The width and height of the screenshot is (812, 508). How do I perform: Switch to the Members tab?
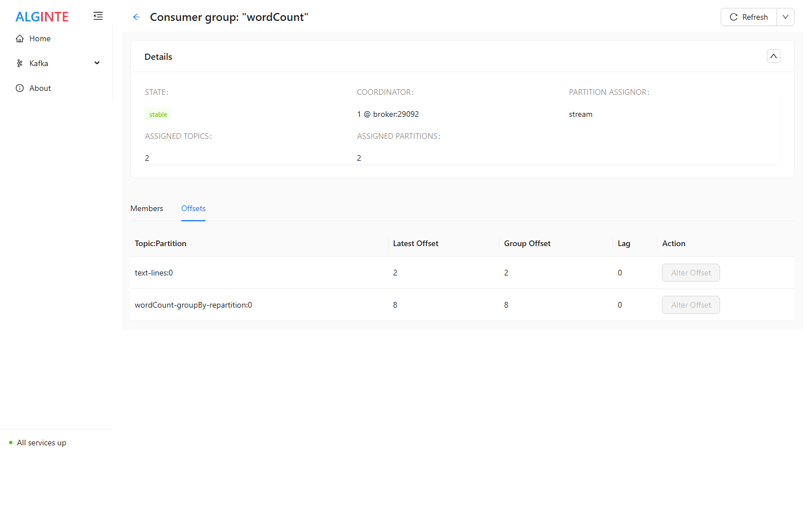[147, 208]
